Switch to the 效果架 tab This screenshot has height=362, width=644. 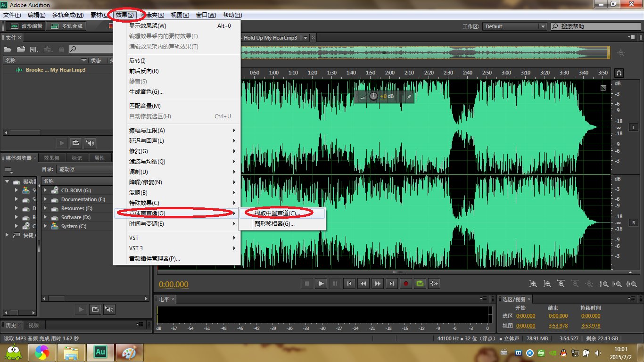coord(51,158)
